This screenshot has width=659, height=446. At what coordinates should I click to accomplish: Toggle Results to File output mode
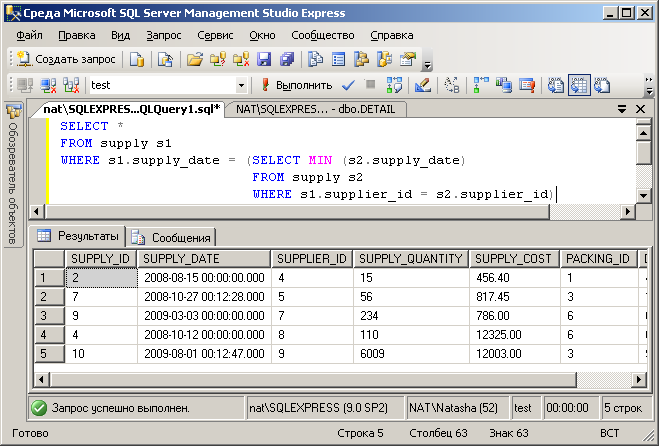click(600, 85)
